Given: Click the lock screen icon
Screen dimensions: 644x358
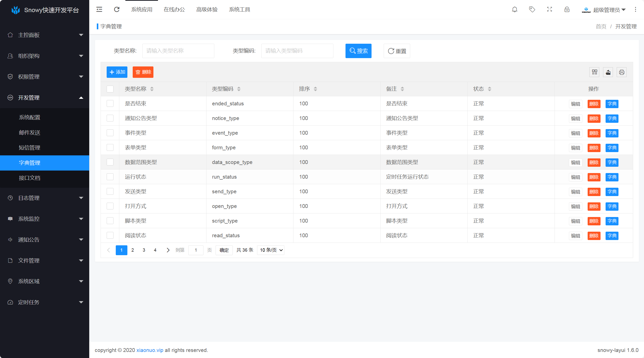Looking at the screenshot, I should [x=567, y=10].
